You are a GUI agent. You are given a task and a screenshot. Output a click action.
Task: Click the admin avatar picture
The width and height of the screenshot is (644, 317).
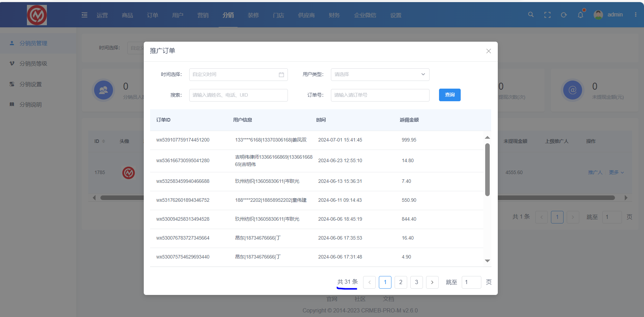coord(599,15)
